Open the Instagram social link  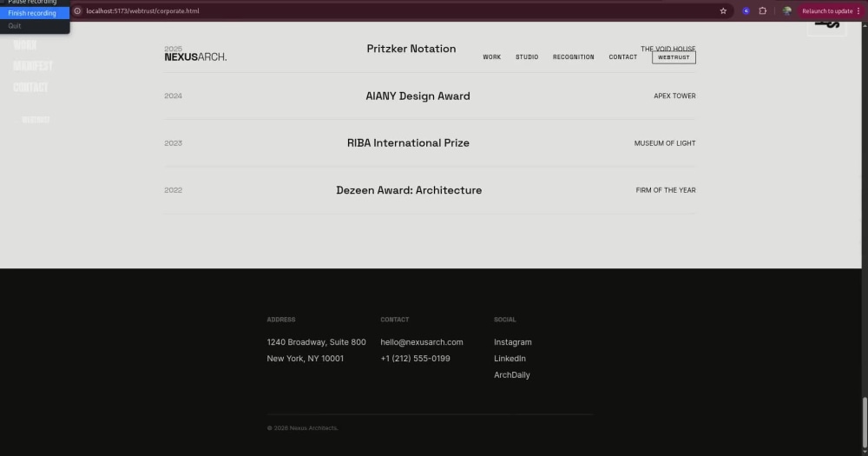[x=513, y=342]
